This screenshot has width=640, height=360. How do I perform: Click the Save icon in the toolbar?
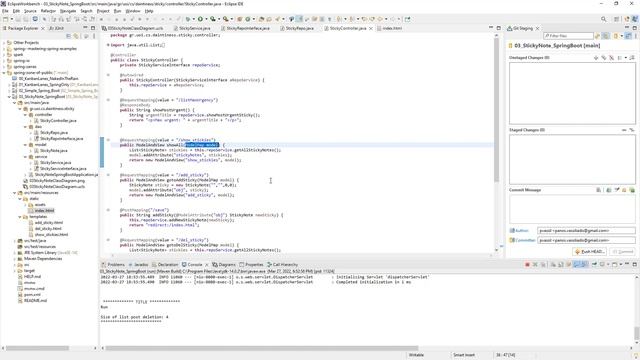click(18, 19)
